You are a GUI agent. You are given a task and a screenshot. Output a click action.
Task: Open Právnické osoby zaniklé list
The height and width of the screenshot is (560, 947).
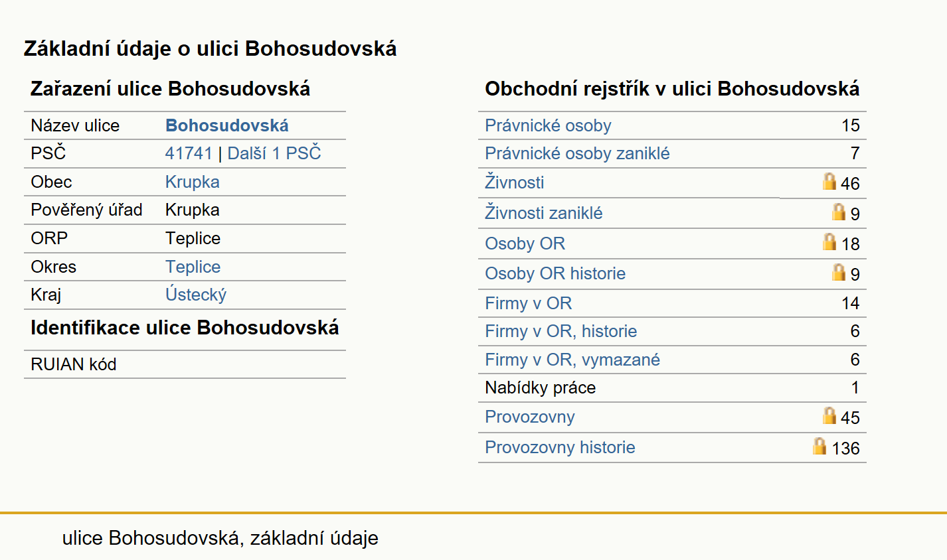[x=577, y=153]
